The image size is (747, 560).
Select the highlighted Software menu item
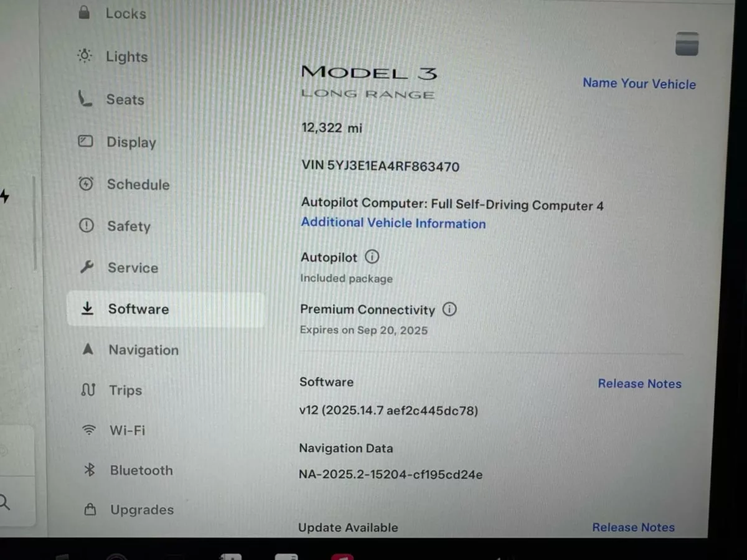(x=138, y=309)
